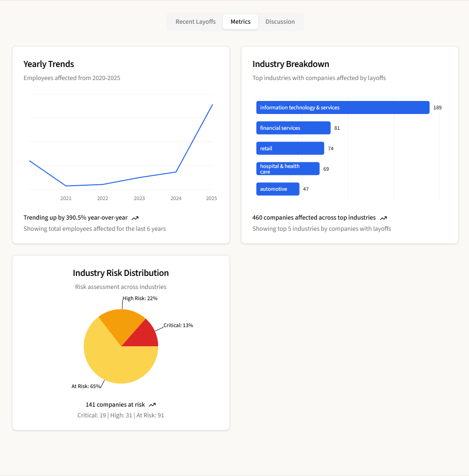Click the 2021 label on the x-axis

pyautogui.click(x=66, y=198)
